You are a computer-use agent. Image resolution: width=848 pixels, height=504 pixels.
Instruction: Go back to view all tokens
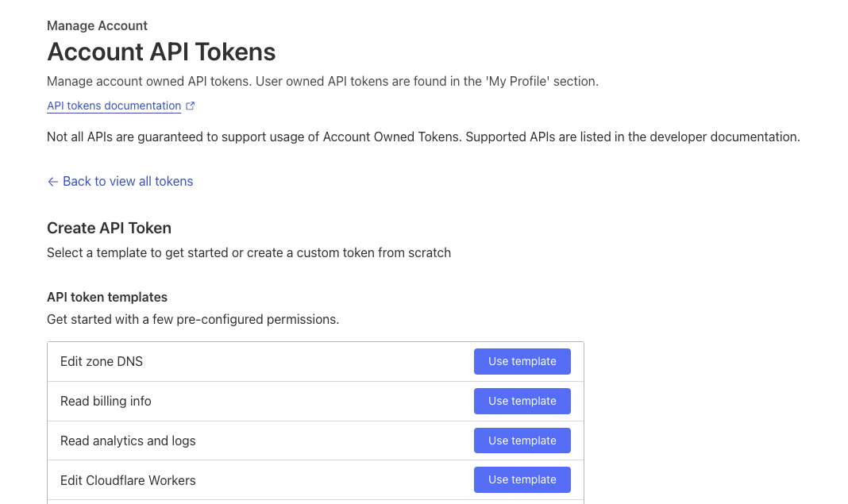127,182
